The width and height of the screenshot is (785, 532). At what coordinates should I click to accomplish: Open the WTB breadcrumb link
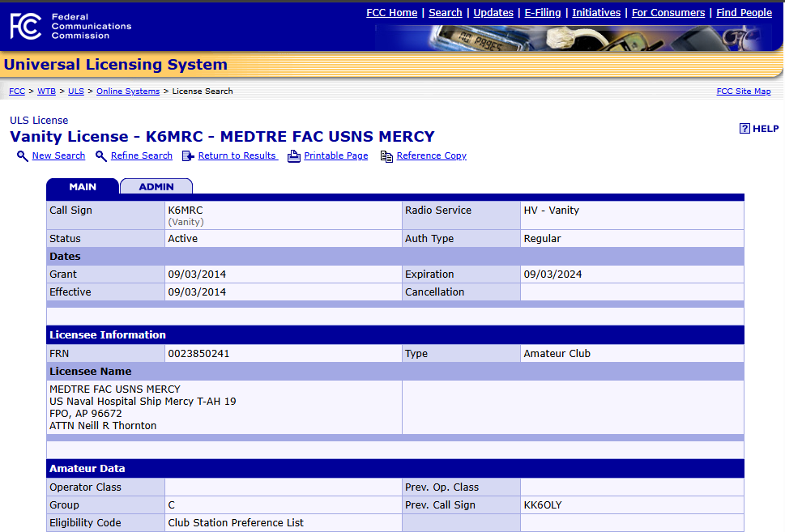click(46, 91)
